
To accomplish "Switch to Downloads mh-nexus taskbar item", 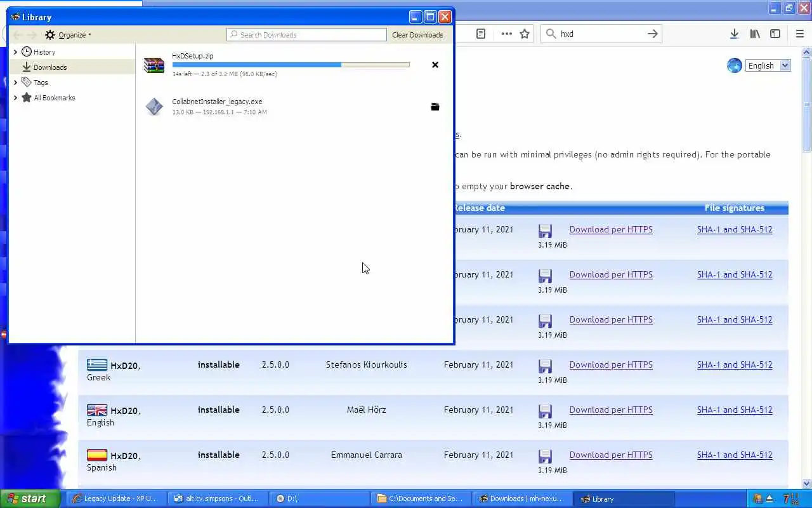I will (x=523, y=498).
